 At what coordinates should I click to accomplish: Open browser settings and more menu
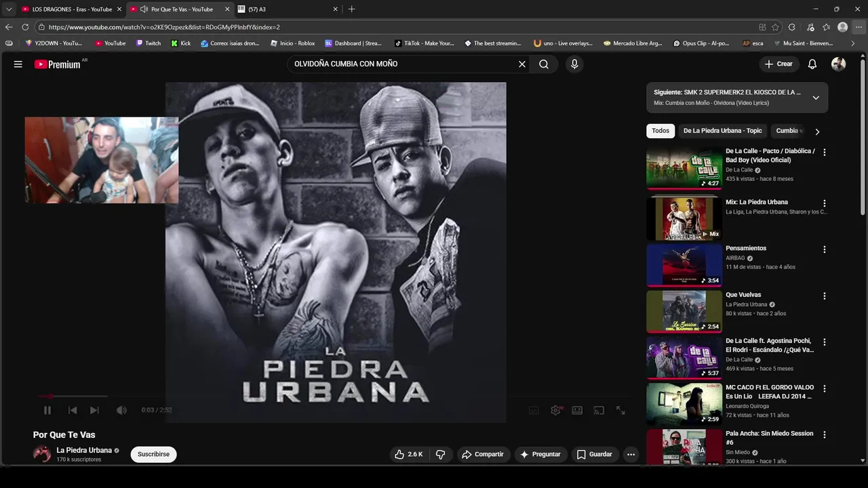859,27
